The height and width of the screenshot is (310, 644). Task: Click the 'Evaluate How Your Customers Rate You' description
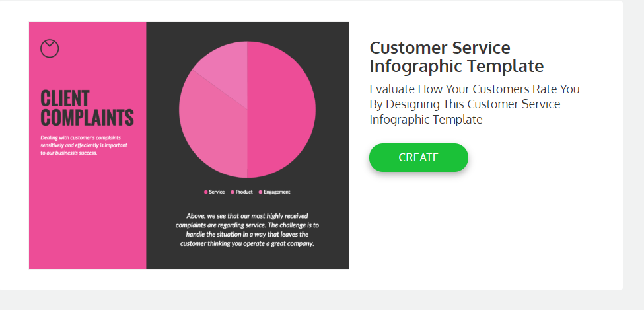[474, 104]
